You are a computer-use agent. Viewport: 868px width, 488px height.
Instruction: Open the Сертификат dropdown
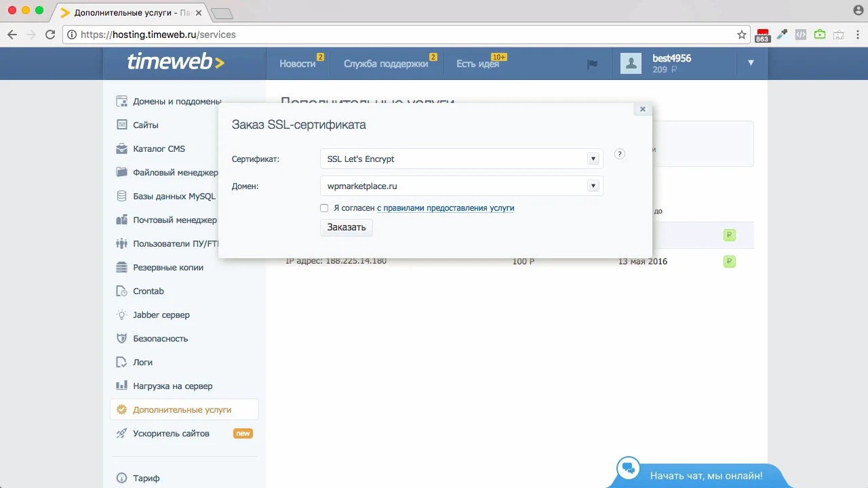pyautogui.click(x=461, y=159)
